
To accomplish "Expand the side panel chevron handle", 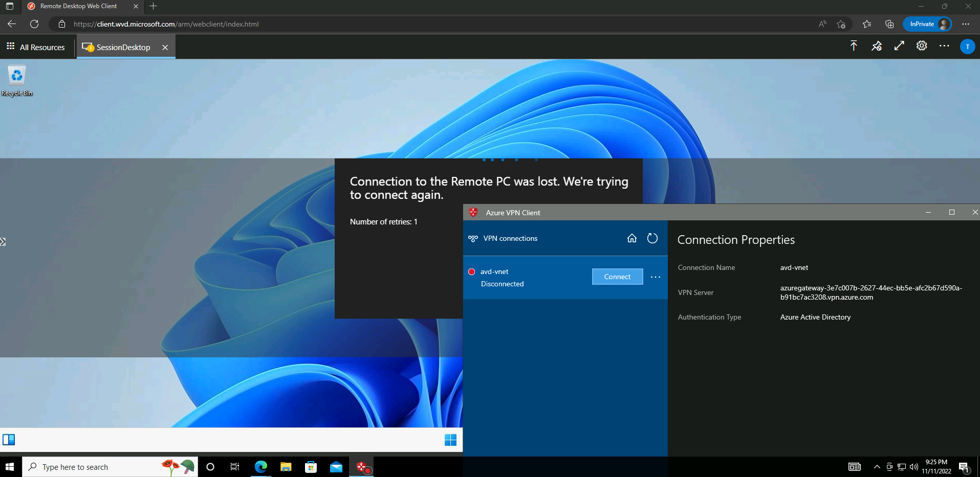I will pos(3,242).
